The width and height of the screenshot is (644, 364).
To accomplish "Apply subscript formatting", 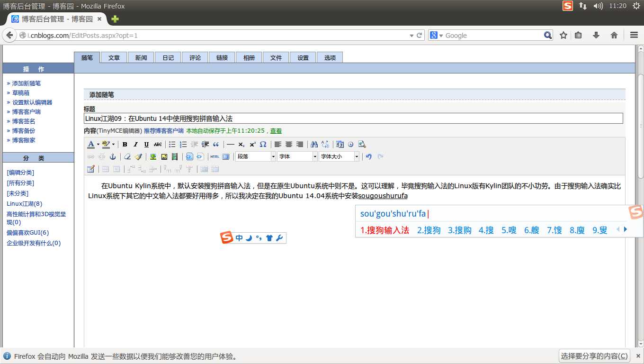I will pyautogui.click(x=241, y=145).
